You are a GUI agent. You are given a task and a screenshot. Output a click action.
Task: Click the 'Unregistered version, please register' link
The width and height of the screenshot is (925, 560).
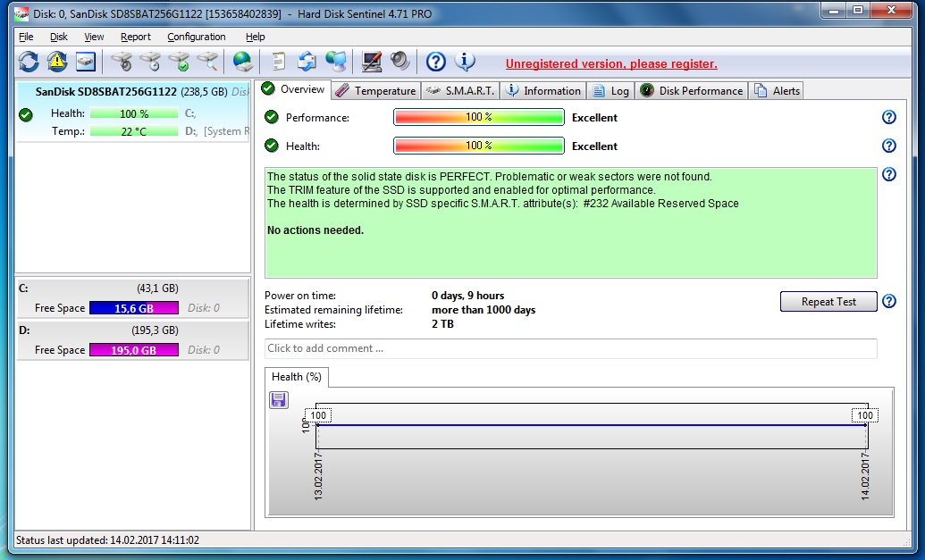(611, 63)
